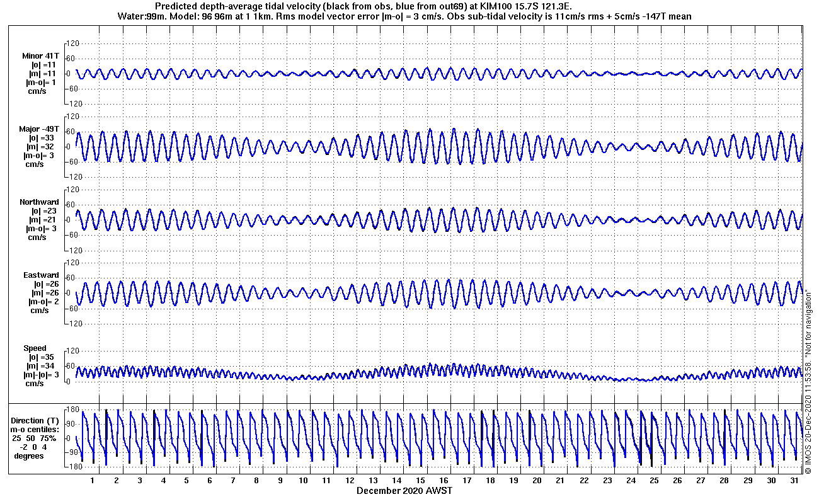Click day '30' on the date axis
The image size is (819, 504).
pyautogui.click(x=771, y=481)
